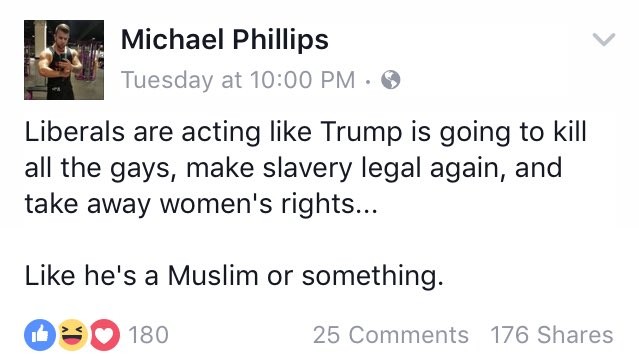Click the phrase 'make slavery legal again'
The height and width of the screenshot is (361, 639).
pyautogui.click(x=343, y=168)
